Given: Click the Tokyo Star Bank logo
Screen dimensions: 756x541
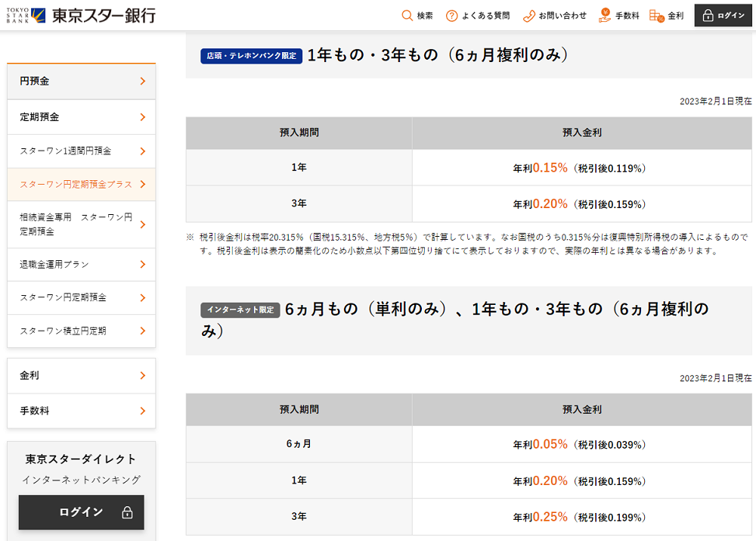Looking at the screenshot, I should (81, 15).
